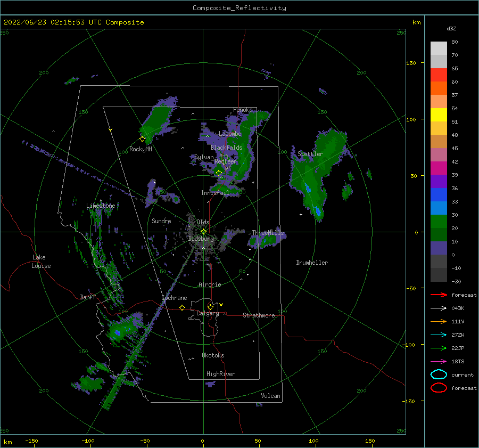This screenshot has height=448, width=479.
Task: Click the asterisk marker above Limestone
Action: 101,201
